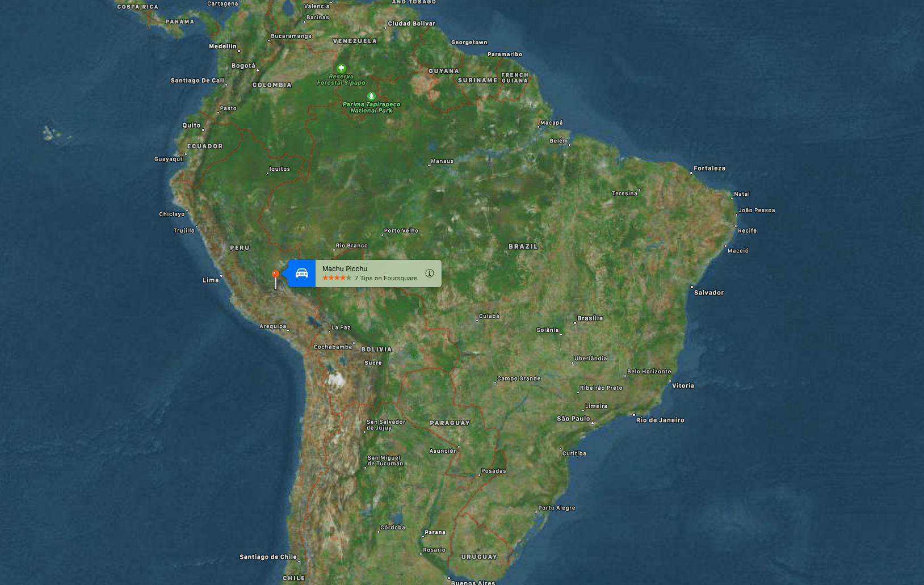Click 7 Tips on Foursquare rating text
This screenshot has width=924, height=585.
pos(386,278)
